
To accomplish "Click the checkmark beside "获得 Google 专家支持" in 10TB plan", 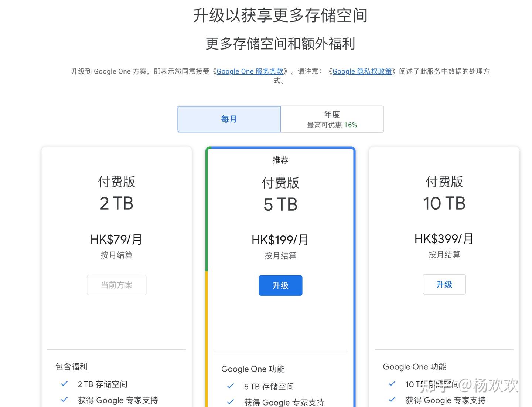I will [x=392, y=400].
